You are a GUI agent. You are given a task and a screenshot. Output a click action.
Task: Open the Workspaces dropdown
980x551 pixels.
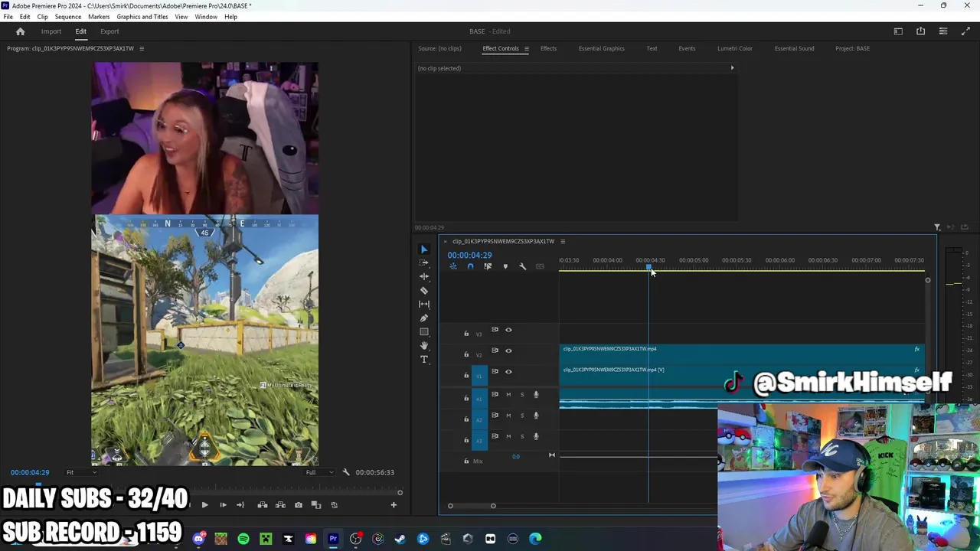898,31
